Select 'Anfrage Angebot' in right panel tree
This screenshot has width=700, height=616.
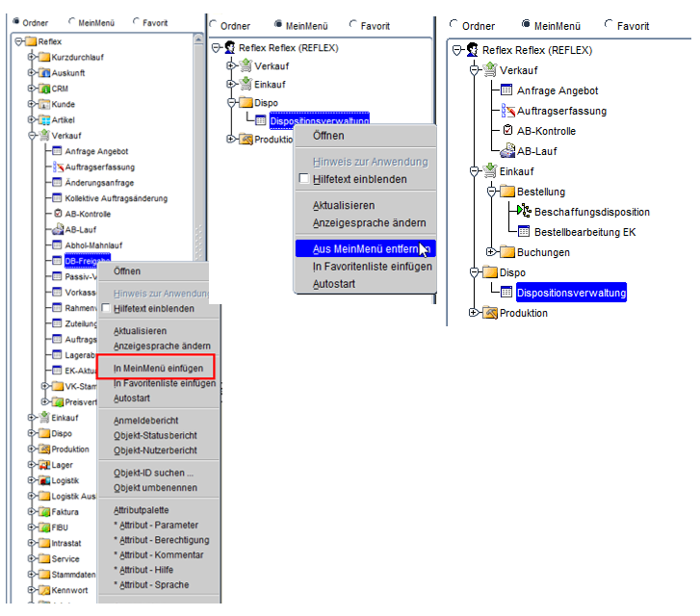557,90
